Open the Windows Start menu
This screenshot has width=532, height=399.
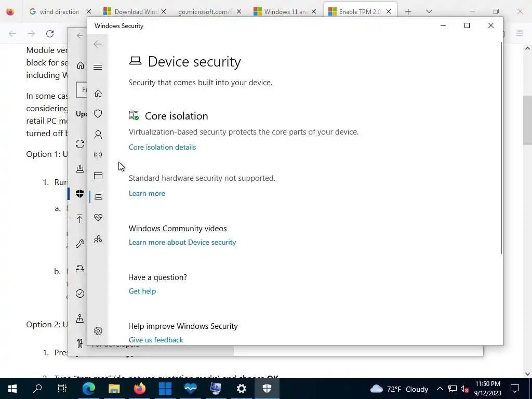coord(12,389)
